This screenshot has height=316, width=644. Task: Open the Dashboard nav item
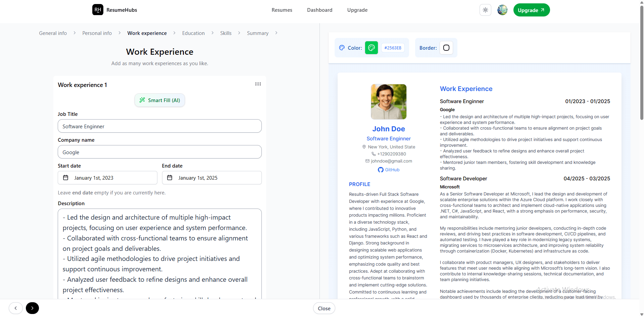[x=319, y=10]
